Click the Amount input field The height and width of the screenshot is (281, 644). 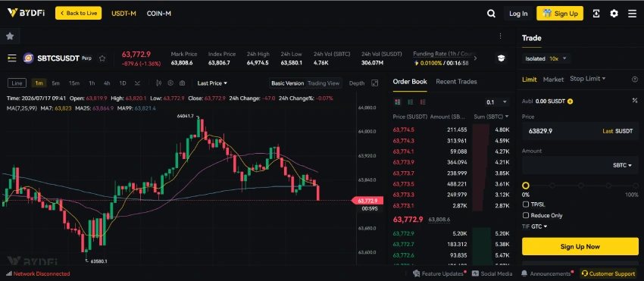pyautogui.click(x=580, y=165)
